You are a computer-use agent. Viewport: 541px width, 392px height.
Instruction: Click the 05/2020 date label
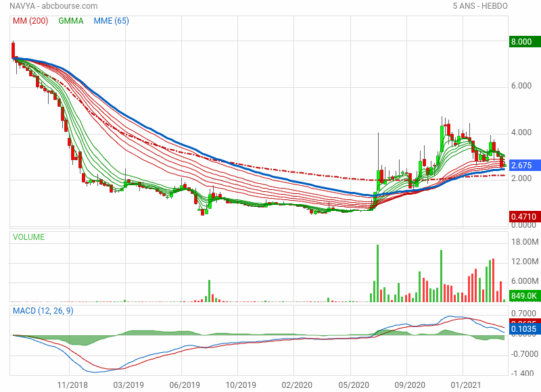coord(353,385)
